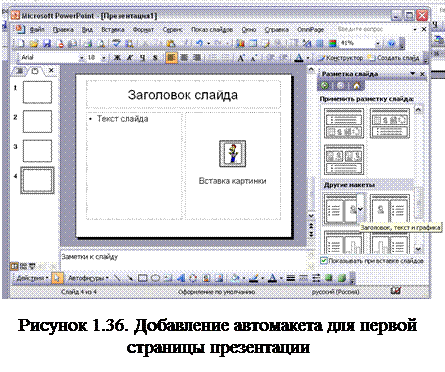Open the dropdown arrow on highlighted layout thumbnail
This screenshot has height=372, width=445.
click(x=360, y=209)
